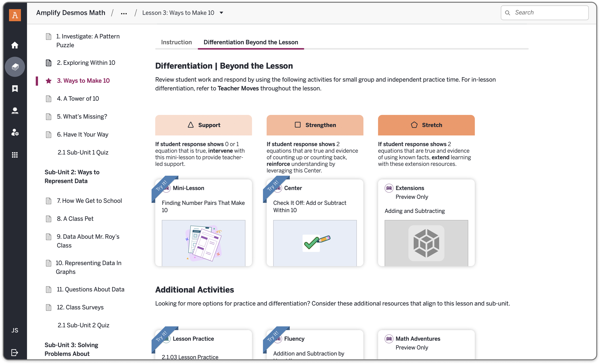Open Extensions card cube thumbnail
This screenshot has height=364, width=600.
[x=426, y=243]
